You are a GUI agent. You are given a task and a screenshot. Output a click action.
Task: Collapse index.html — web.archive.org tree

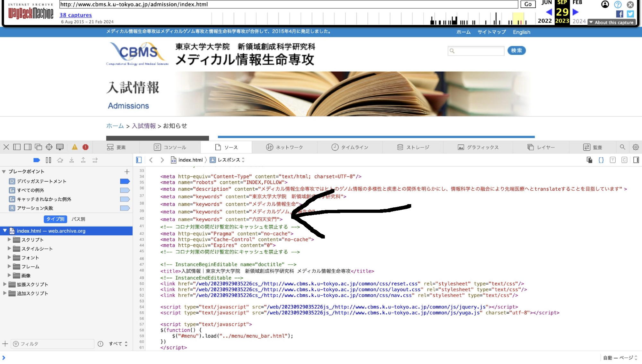pyautogui.click(x=5, y=231)
